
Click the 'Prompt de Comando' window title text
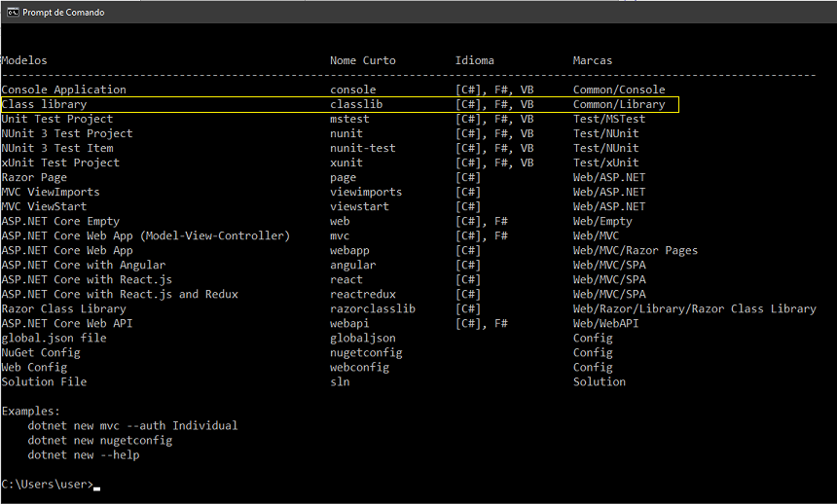pos(63,13)
